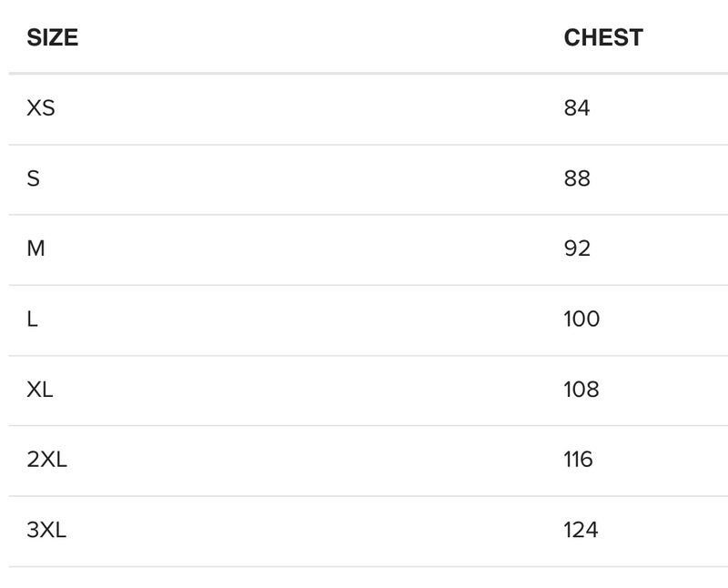The height and width of the screenshot is (588, 728).
Task: Click chest value 100
Action: coord(581,319)
